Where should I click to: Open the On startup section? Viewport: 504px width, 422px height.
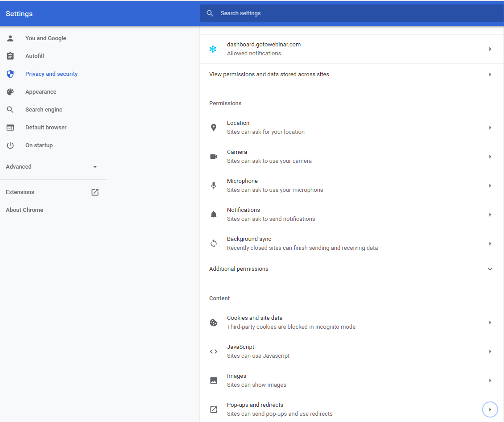pyautogui.click(x=39, y=145)
